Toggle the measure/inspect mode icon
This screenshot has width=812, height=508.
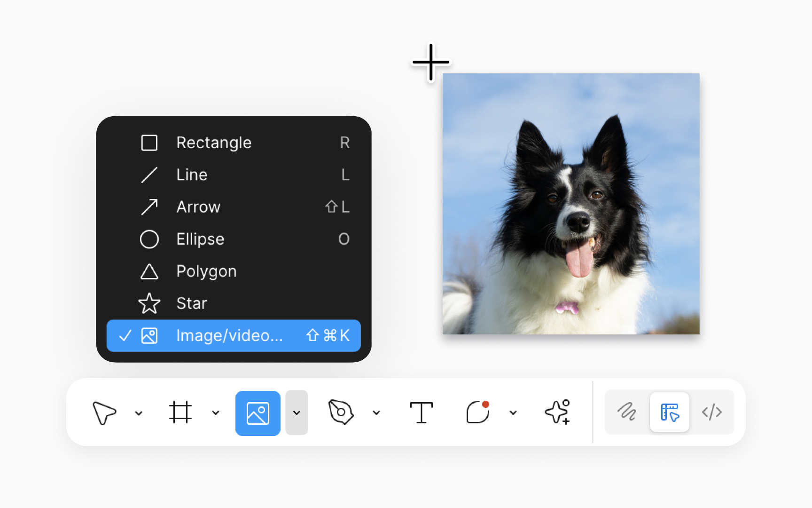(x=669, y=413)
